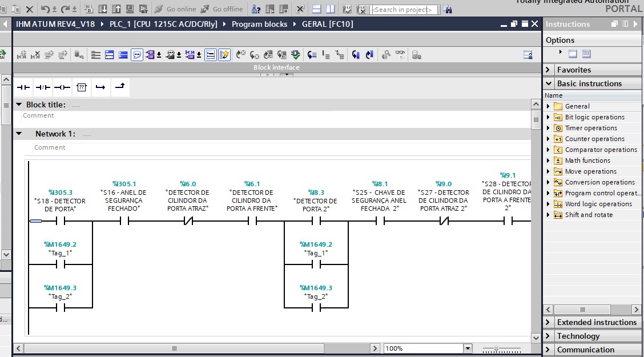Toggle the favorites display in editor

(224, 55)
